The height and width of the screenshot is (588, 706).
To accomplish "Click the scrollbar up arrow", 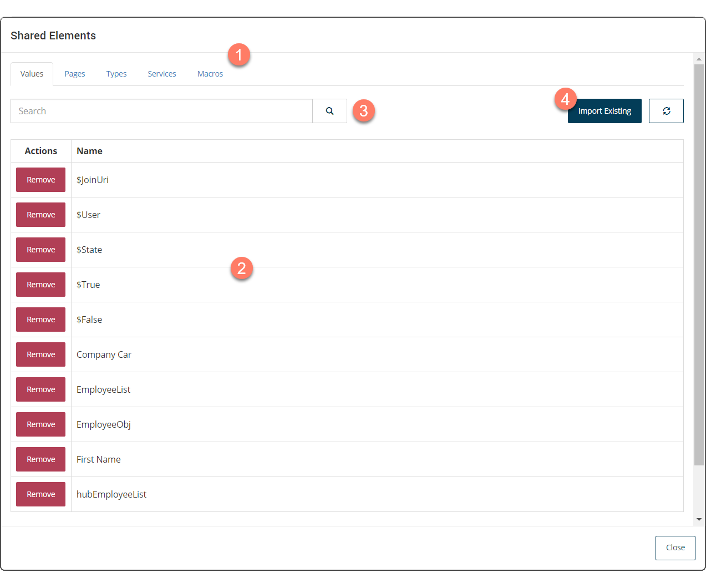I will point(699,59).
